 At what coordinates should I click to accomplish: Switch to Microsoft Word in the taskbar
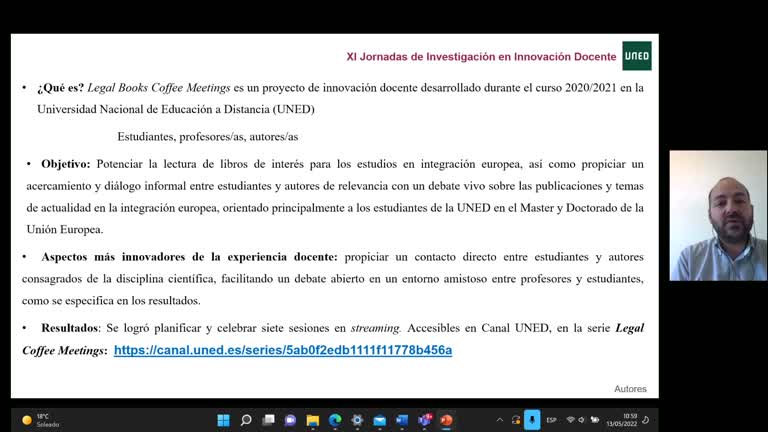(402, 420)
